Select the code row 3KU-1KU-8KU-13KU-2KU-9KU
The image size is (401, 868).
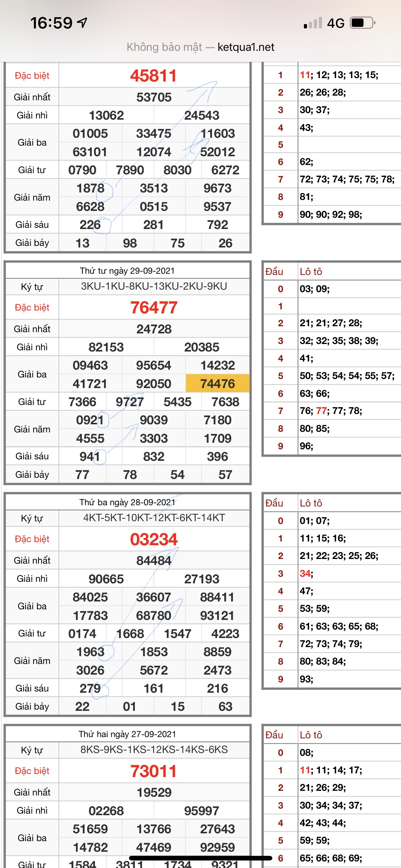(x=154, y=287)
